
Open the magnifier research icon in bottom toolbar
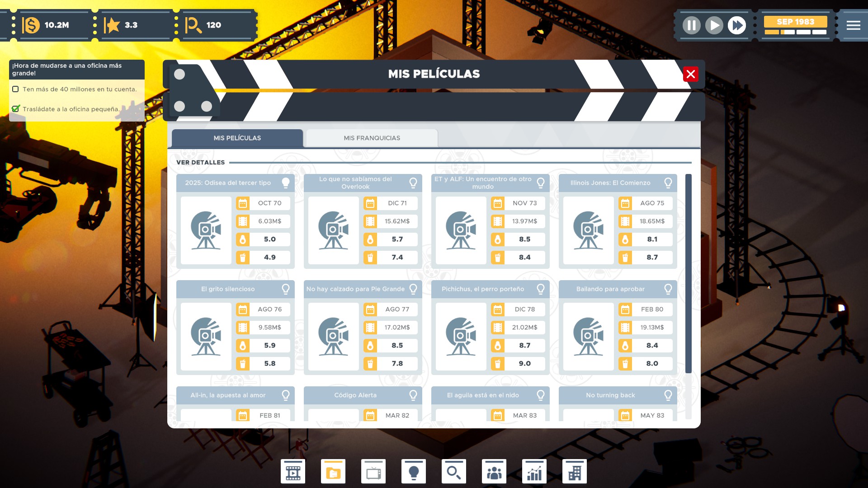coord(454,472)
